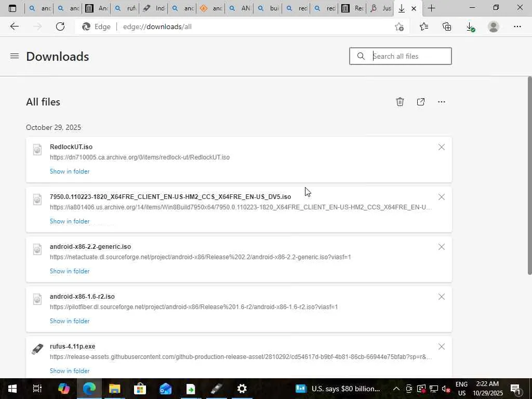Open the Collections icon in toolbar

point(447,26)
